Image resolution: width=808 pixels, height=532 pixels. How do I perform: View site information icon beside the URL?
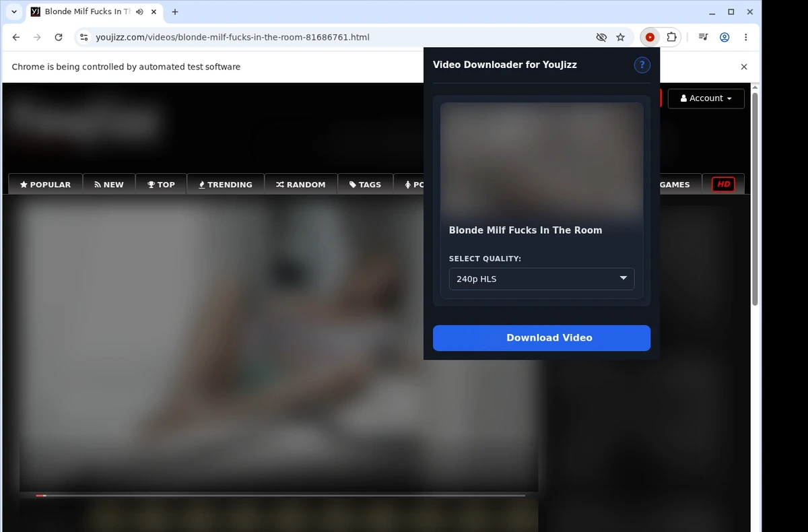tap(83, 37)
